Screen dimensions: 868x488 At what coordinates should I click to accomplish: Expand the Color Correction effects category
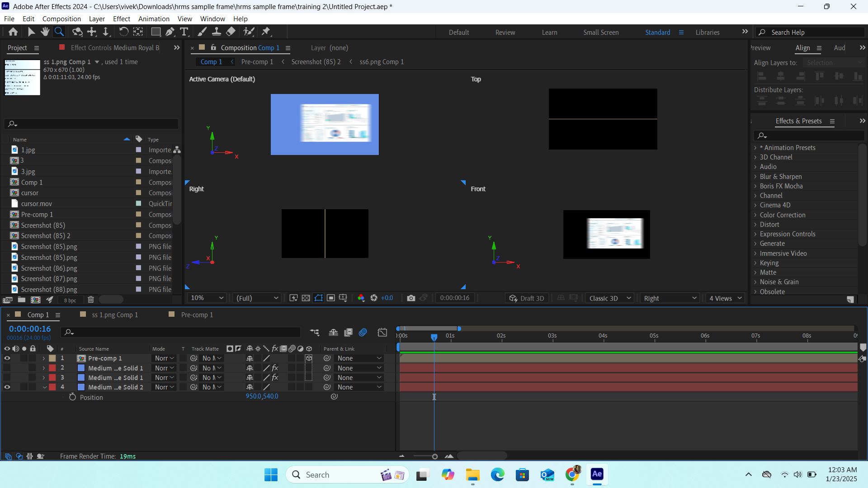pos(783,215)
